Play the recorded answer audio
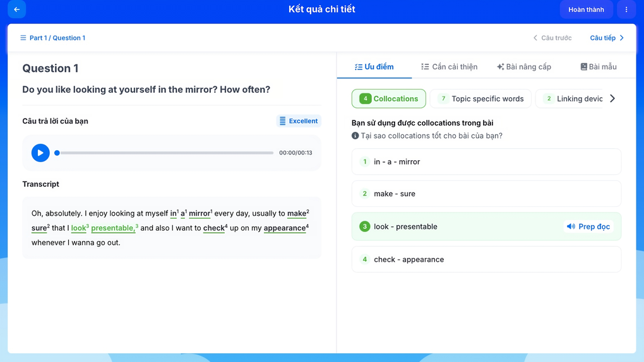Image resolution: width=644 pixels, height=362 pixels. 40,153
